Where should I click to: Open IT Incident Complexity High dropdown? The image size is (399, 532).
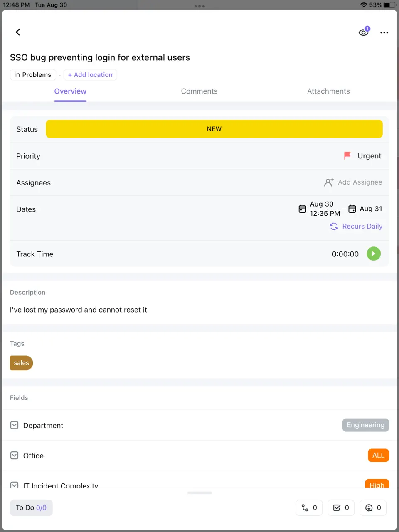[377, 484]
